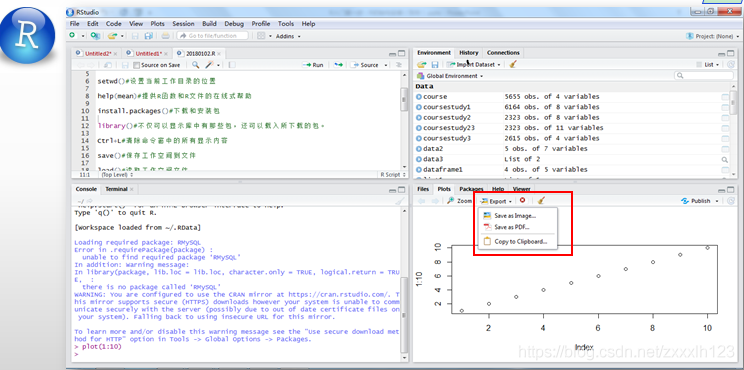Close the Untitled1 editor tab
Screen dimensions: 744x370
pos(166,54)
